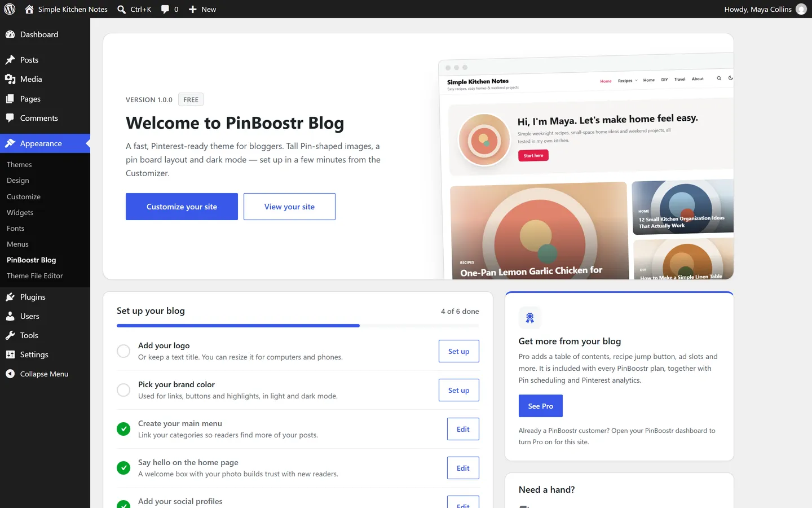Viewport: 812px width, 508px height.
Task: Click the theme preview screenshot image
Action: click(x=586, y=167)
